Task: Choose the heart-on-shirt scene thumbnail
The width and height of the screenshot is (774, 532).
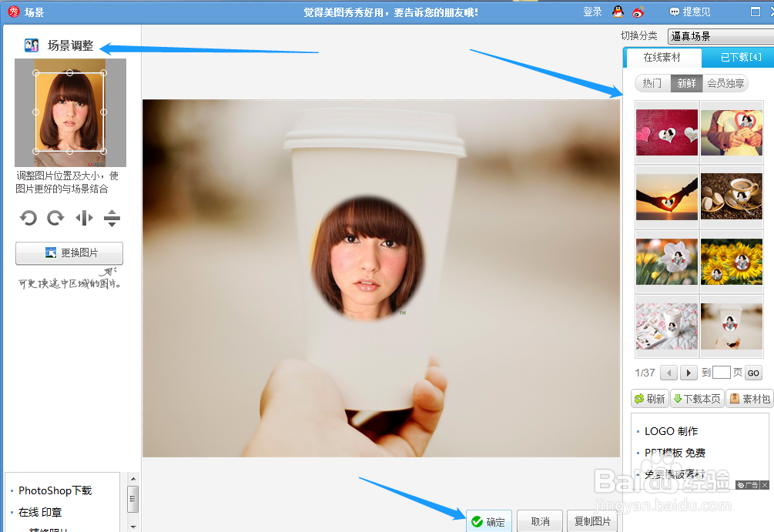Action: coord(732,132)
